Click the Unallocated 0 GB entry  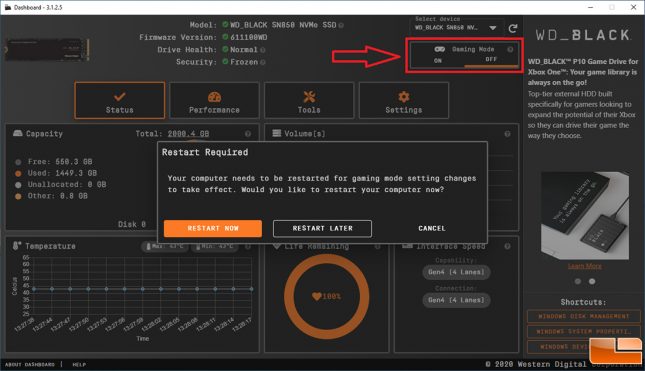[x=60, y=185]
